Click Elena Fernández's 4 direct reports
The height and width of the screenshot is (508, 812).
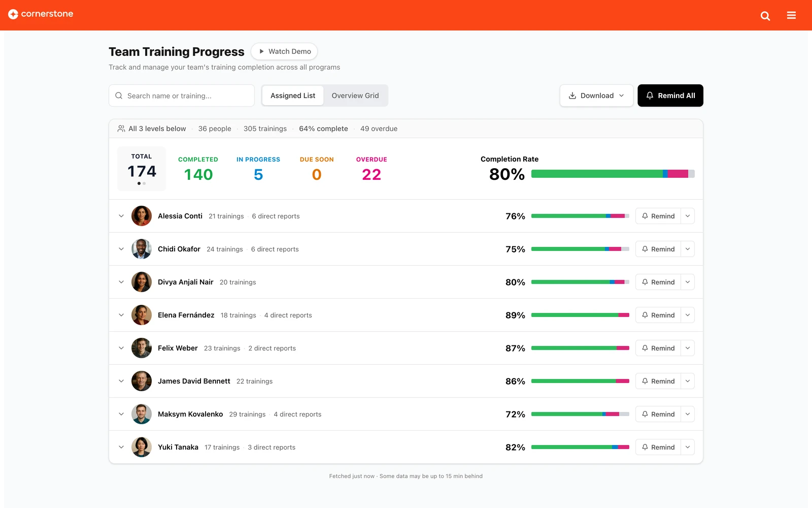[288, 315]
